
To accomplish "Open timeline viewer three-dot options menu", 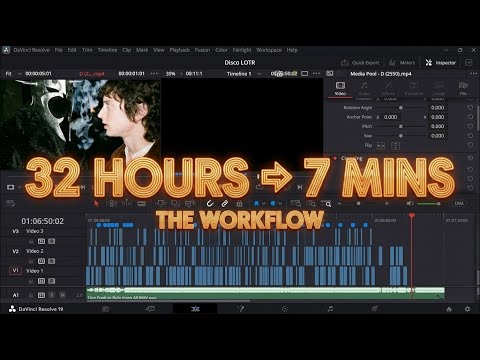I will click(x=316, y=73).
